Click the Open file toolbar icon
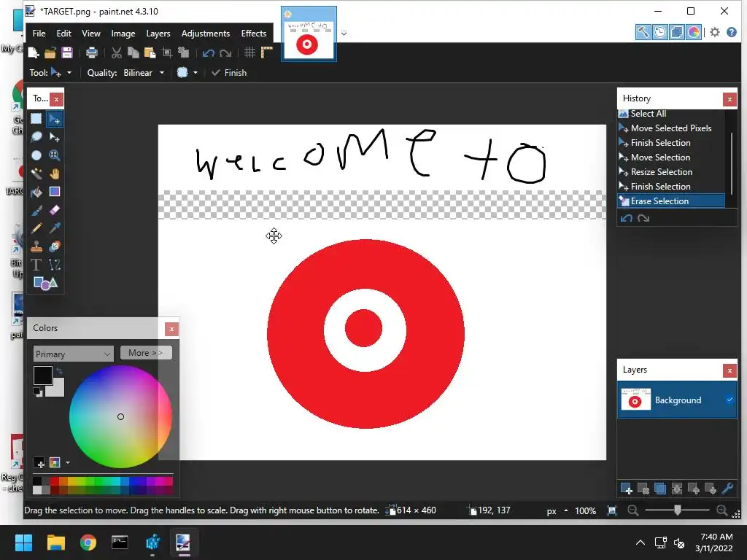The image size is (747, 560). 50,52
